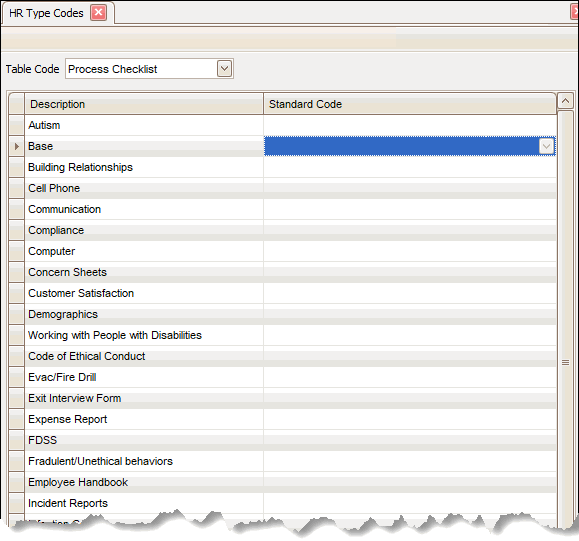Select the Incident Reports row selector
Screen dimensions: 579x541
(17, 503)
